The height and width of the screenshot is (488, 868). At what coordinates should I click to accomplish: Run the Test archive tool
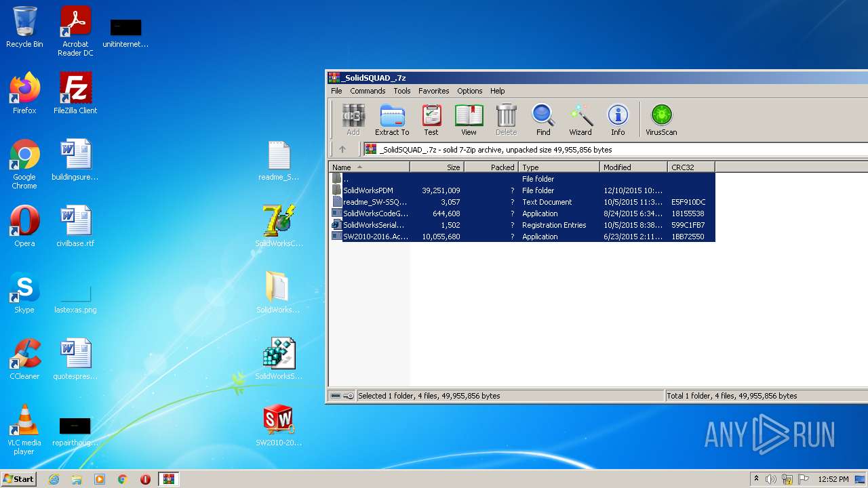[x=431, y=120]
